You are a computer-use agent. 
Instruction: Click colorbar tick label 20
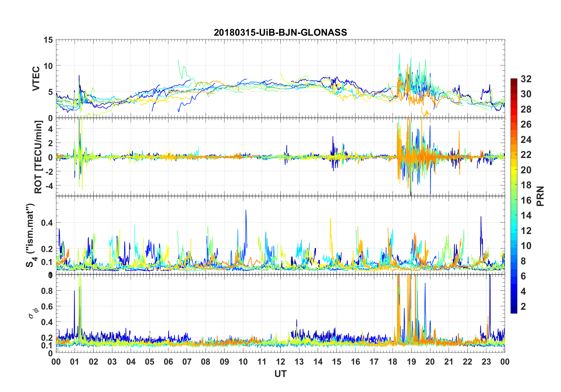tap(526, 170)
